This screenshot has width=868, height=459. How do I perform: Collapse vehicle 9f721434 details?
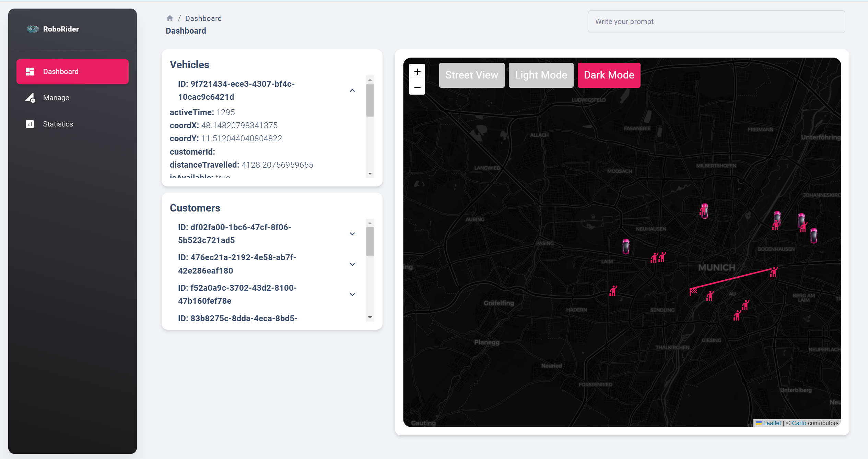click(352, 90)
